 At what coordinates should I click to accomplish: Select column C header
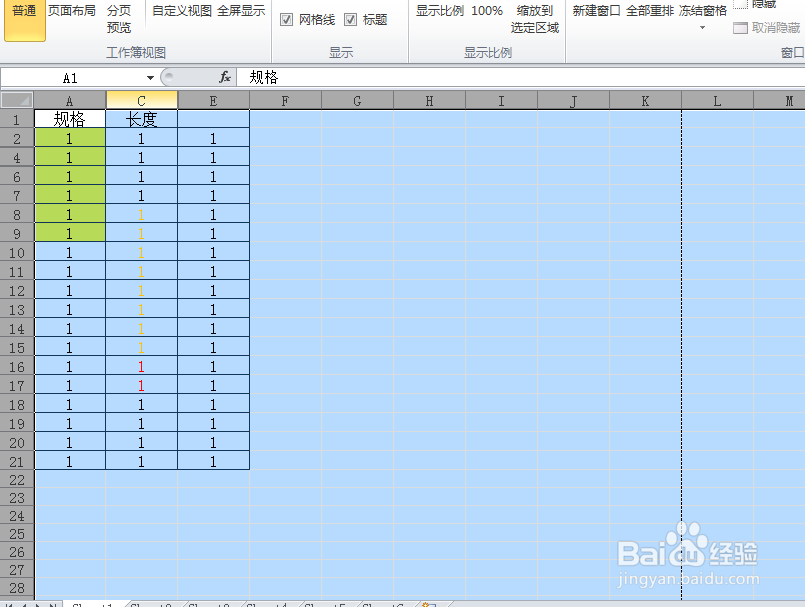(142, 101)
